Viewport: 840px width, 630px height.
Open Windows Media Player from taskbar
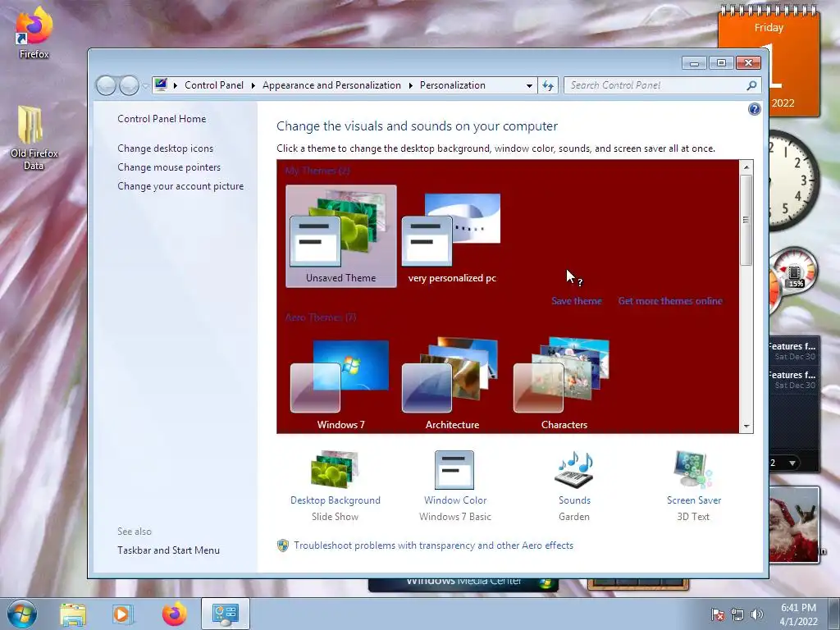(123, 614)
